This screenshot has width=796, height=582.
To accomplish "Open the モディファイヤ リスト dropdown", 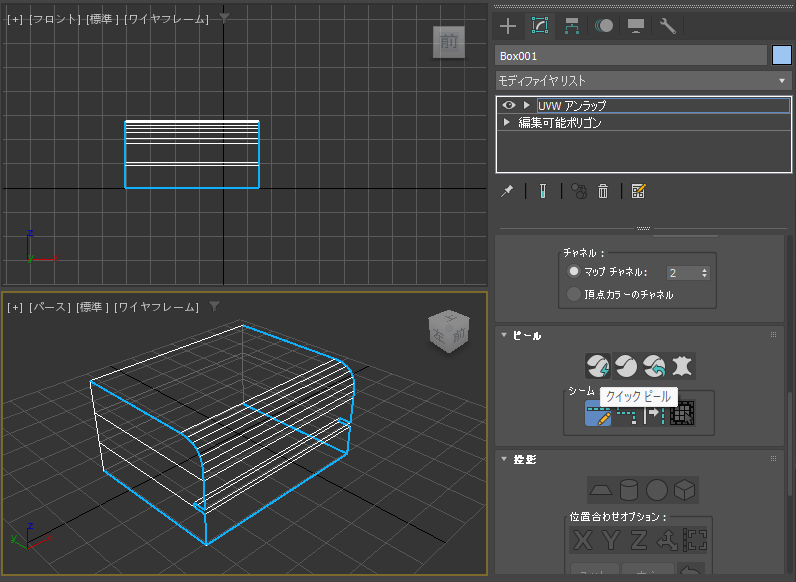I will 643,81.
